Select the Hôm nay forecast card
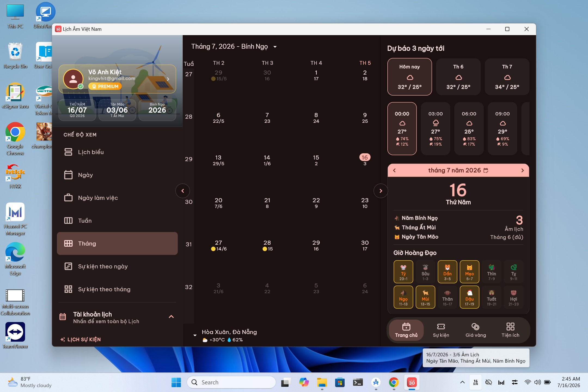This screenshot has width=588, height=392. pos(409,77)
